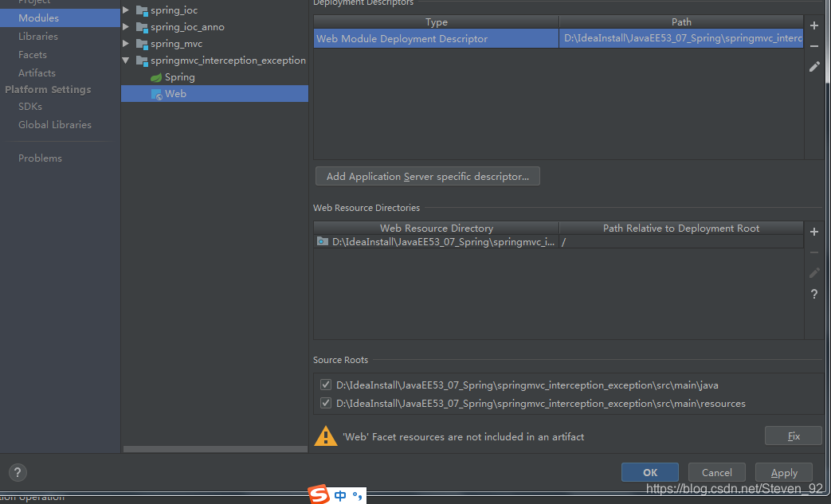This screenshot has width=831, height=504.
Task: Click the Platform Settings heading
Action: click(x=49, y=89)
